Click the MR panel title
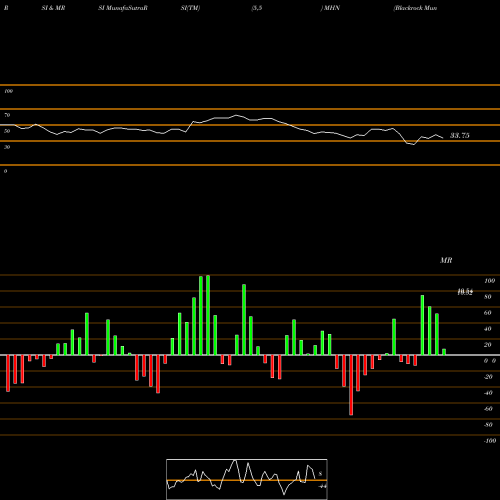500x500 pixels. pos(446,260)
